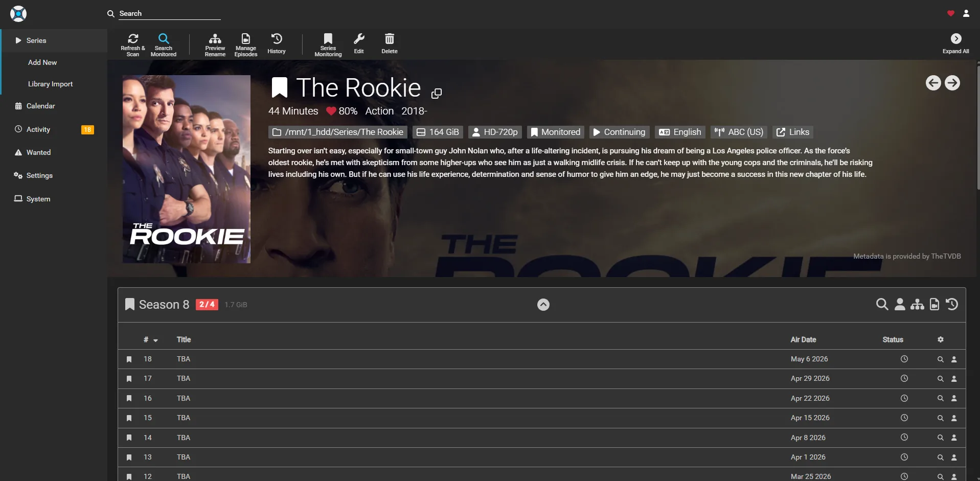Open series History
980x481 pixels.
click(x=277, y=44)
